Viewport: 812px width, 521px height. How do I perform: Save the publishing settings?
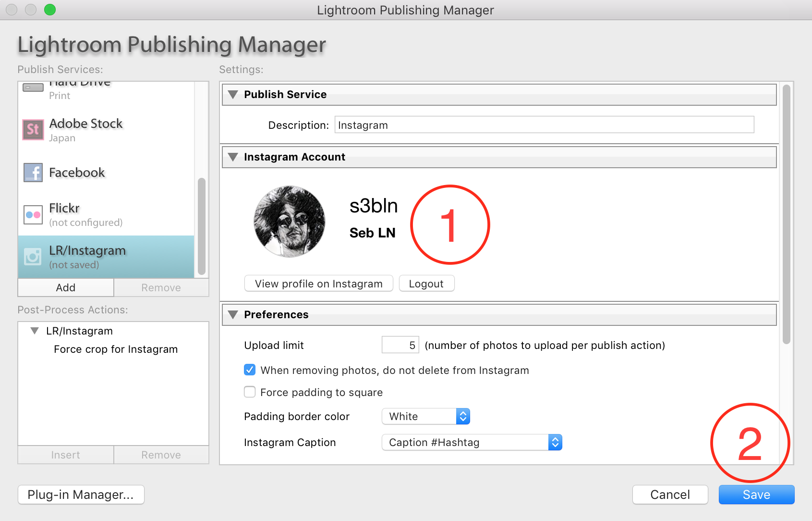[756, 495]
